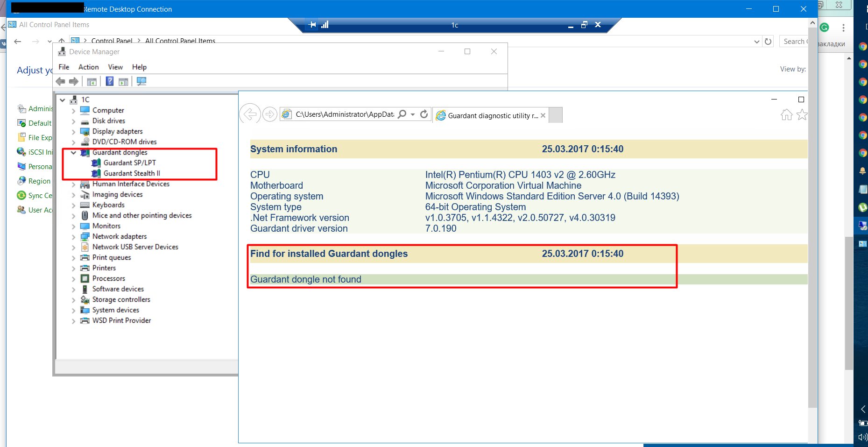The height and width of the screenshot is (447, 868).
Task: Open the Action menu in Device Manager
Action: [88, 67]
